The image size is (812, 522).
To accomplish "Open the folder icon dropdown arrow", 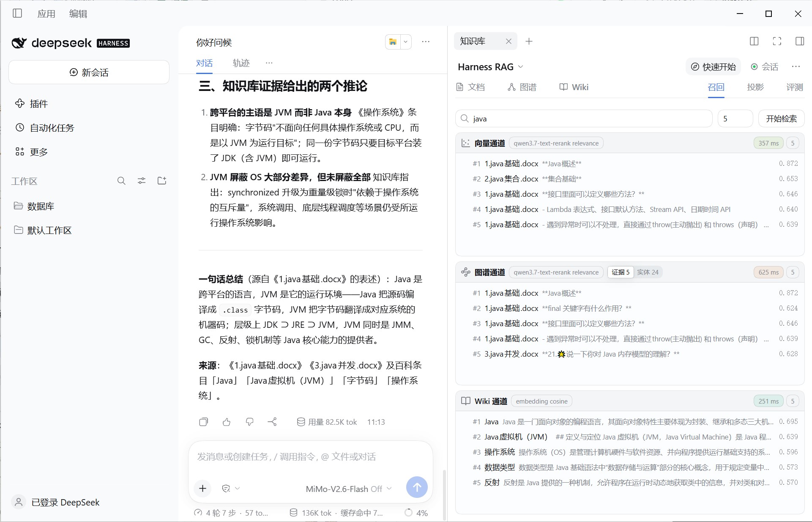I will click(x=406, y=42).
